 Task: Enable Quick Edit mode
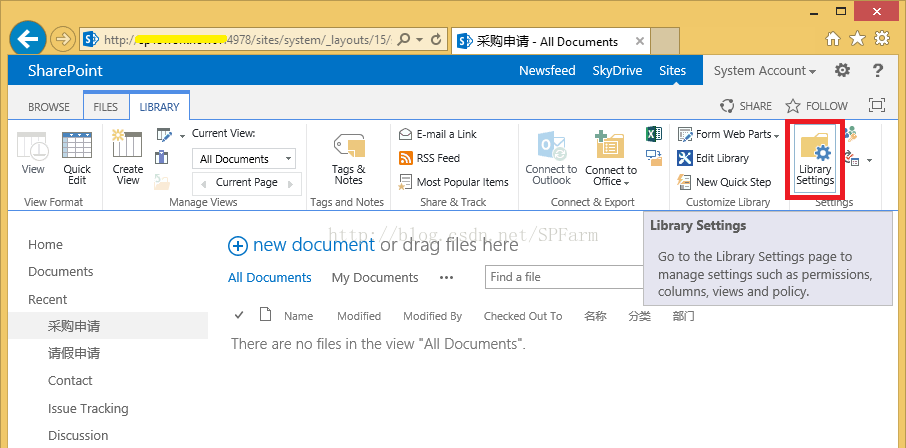[77, 157]
